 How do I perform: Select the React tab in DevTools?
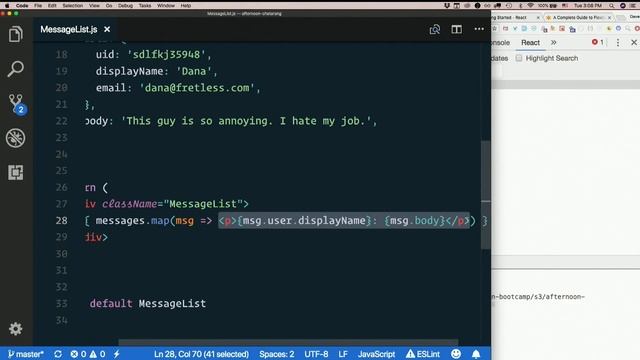tap(530, 42)
